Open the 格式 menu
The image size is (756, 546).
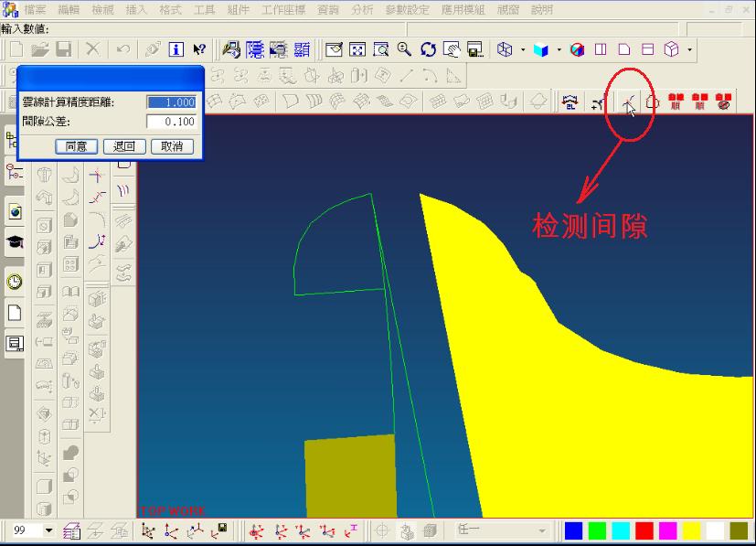coord(170,10)
